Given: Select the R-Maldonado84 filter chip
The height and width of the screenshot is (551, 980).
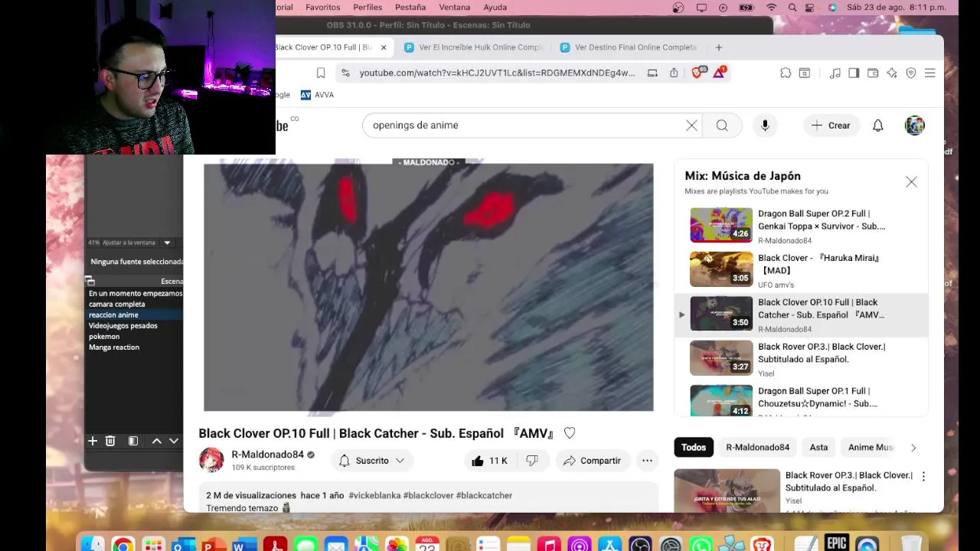Looking at the screenshot, I should coord(757,448).
